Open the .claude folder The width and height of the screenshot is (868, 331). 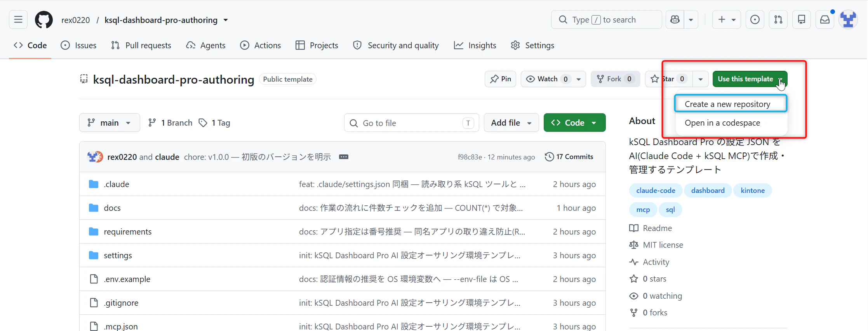pyautogui.click(x=117, y=184)
